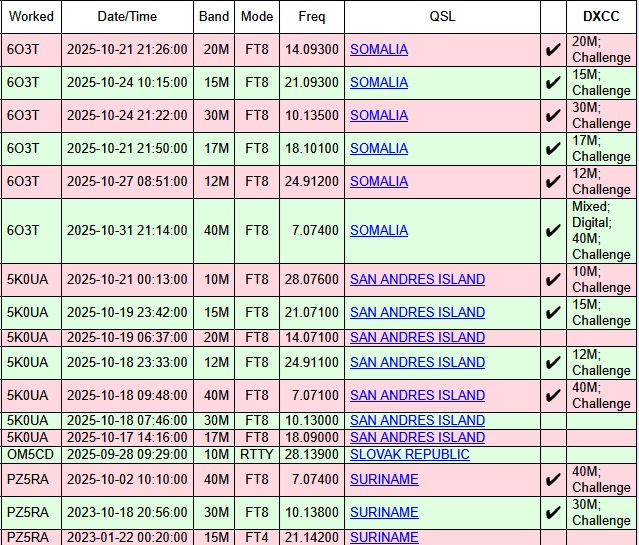Select the RTTY mode cell

pos(257,455)
